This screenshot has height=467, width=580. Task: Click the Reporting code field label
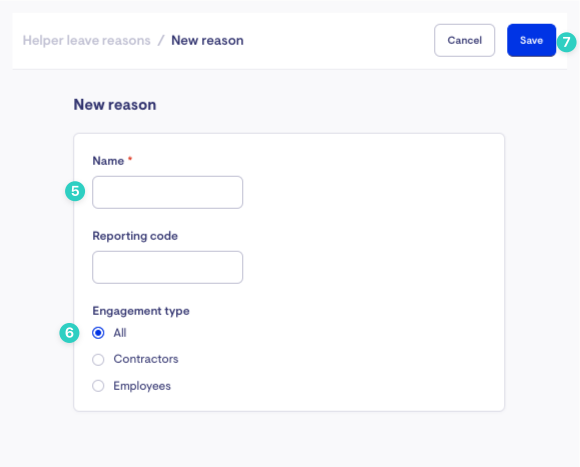coord(135,236)
